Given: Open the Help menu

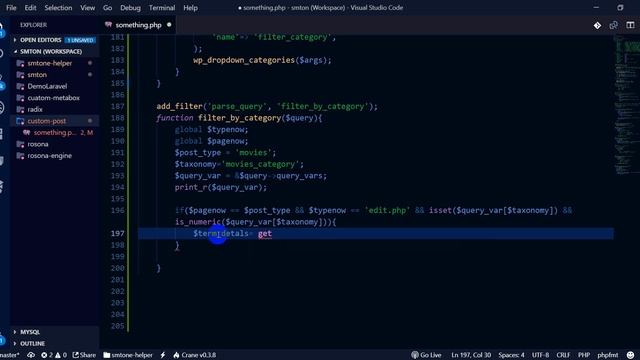Looking at the screenshot, I should (190, 8).
